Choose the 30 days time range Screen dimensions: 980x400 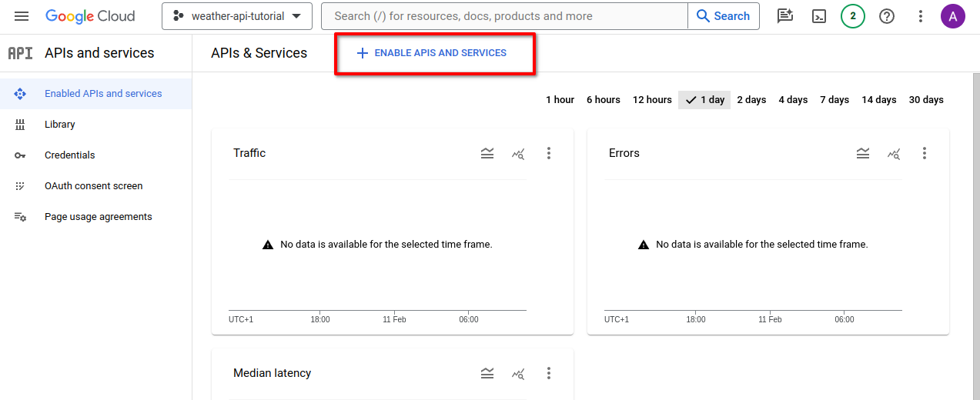[926, 100]
